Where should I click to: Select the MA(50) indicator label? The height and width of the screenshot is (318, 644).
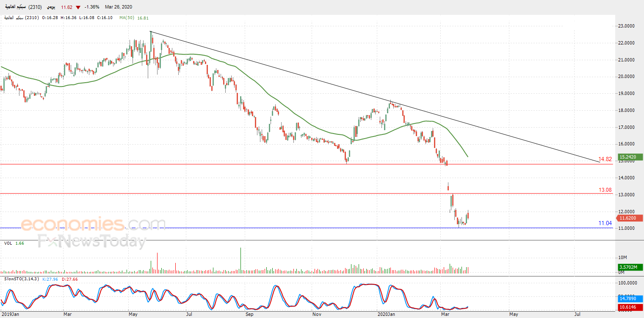127,18
